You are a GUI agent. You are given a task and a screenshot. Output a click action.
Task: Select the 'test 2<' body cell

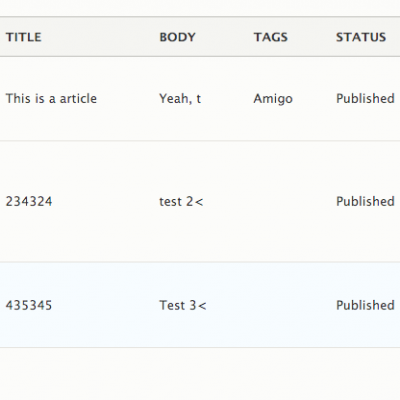point(181,202)
